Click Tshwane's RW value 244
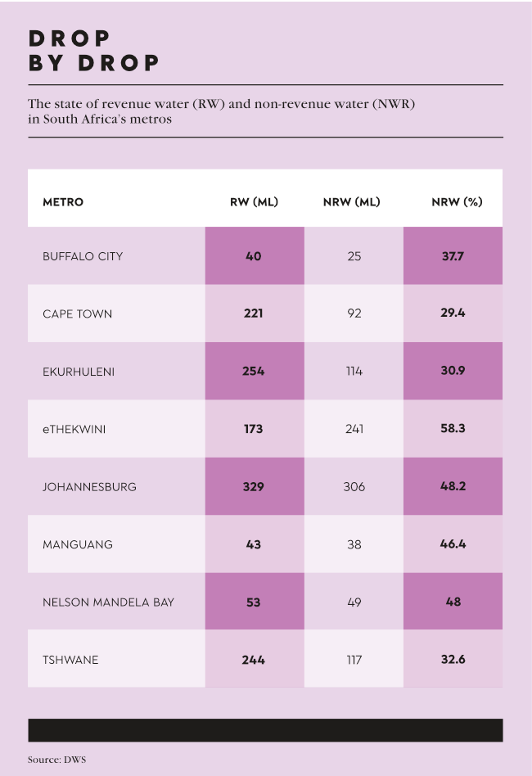Image resolution: width=532 pixels, height=776 pixels. [x=254, y=660]
